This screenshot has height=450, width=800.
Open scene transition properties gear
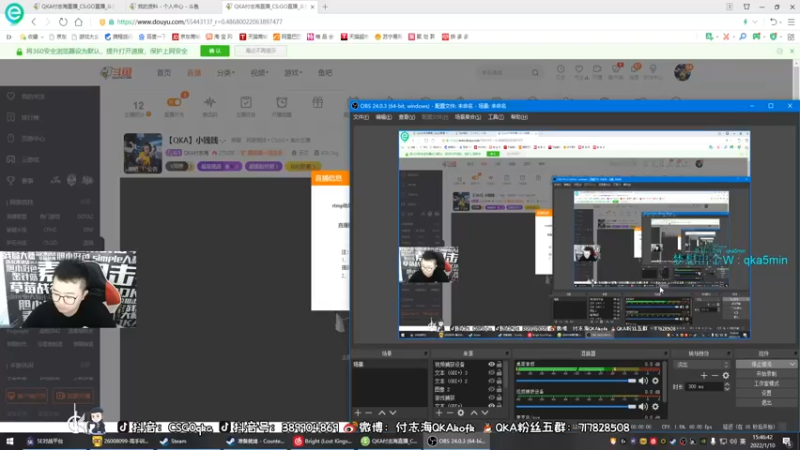click(x=726, y=376)
